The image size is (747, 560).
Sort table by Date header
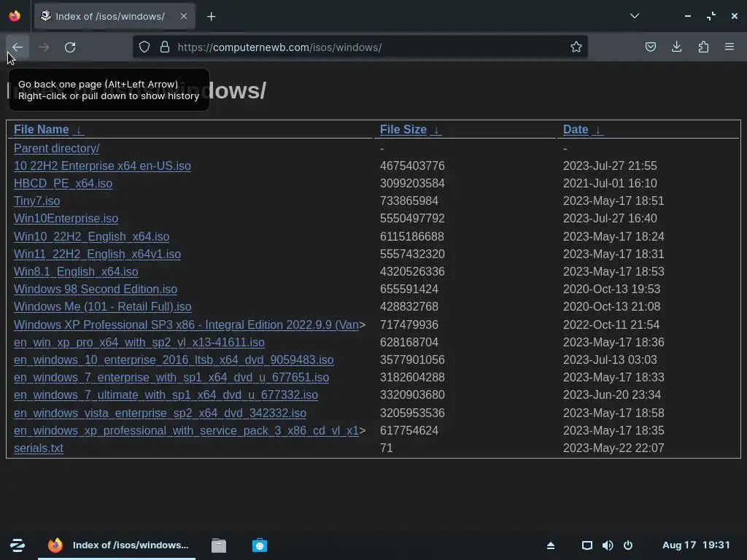point(576,130)
